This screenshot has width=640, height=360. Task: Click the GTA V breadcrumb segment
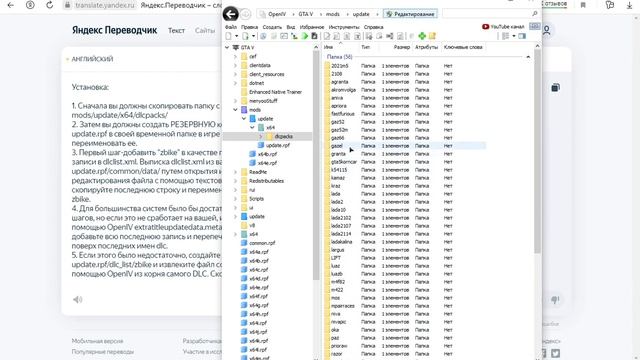tap(306, 14)
